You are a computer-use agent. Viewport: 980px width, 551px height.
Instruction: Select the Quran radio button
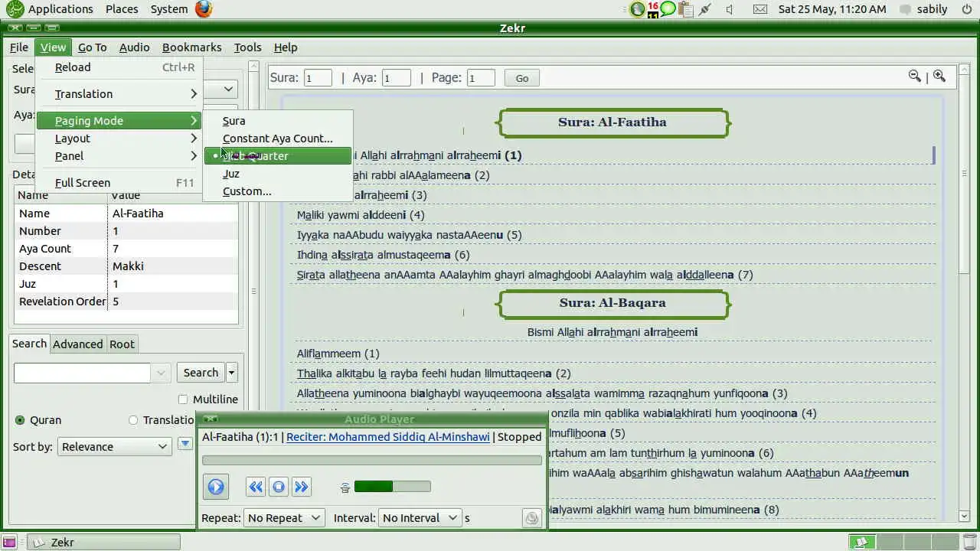[x=20, y=420]
